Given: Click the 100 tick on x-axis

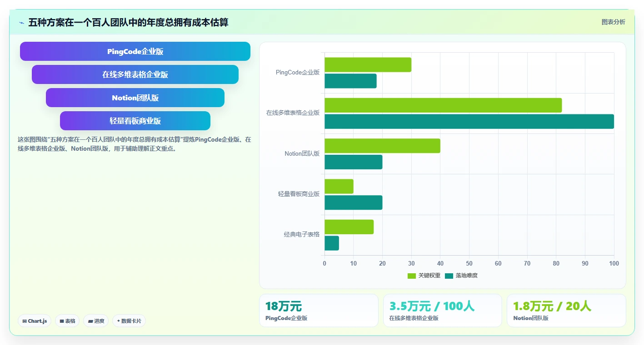Looking at the screenshot, I should (614, 263).
